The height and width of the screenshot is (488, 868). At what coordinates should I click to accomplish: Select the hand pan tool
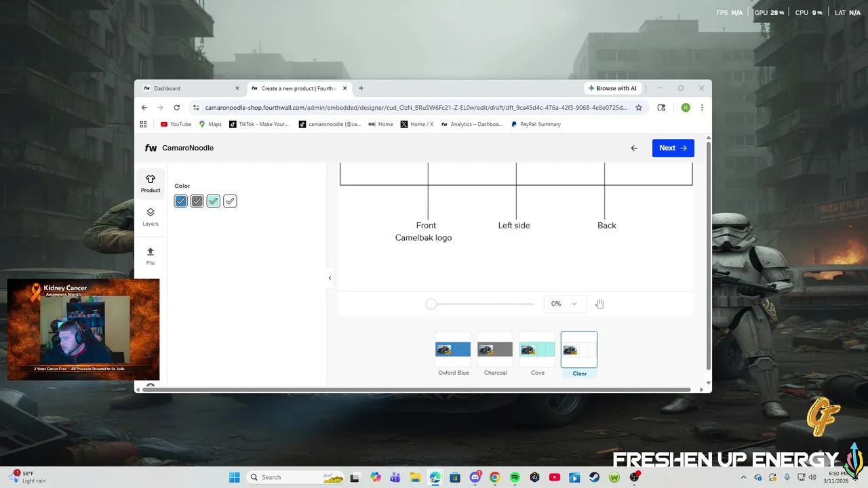599,304
